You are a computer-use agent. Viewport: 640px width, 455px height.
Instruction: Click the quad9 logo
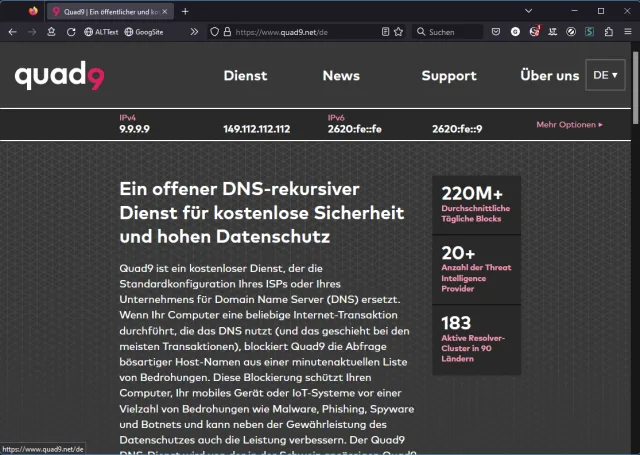[x=60, y=75]
